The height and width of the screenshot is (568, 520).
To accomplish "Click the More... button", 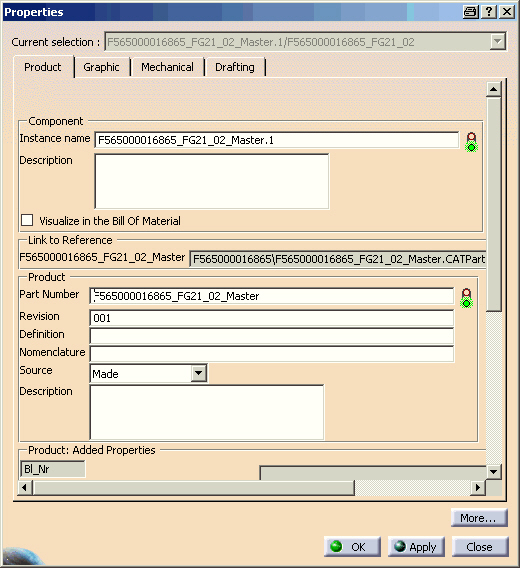I will [x=479, y=518].
